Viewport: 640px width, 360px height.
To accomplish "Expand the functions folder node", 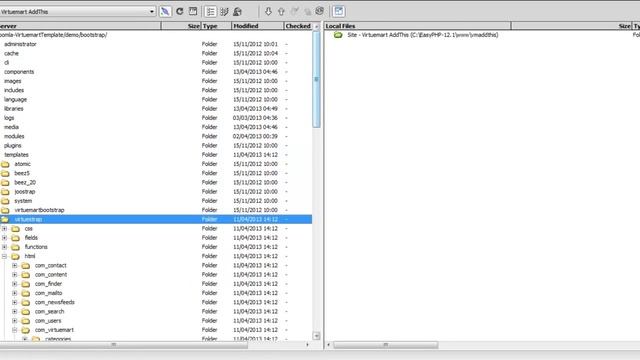I will pyautogui.click(x=4, y=247).
